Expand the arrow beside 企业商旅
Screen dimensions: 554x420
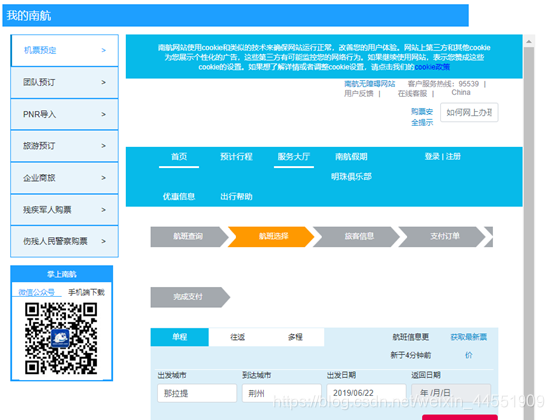[104, 178]
